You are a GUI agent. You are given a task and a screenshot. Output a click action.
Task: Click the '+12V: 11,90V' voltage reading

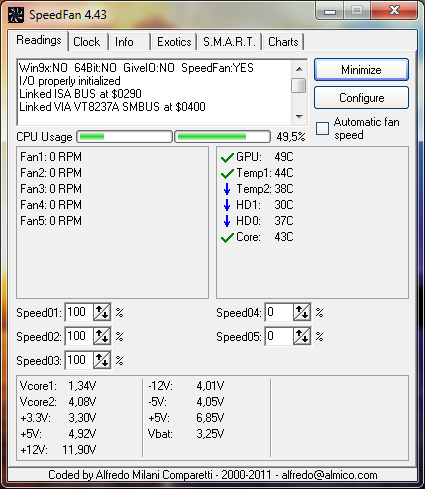pyautogui.click(x=58, y=450)
